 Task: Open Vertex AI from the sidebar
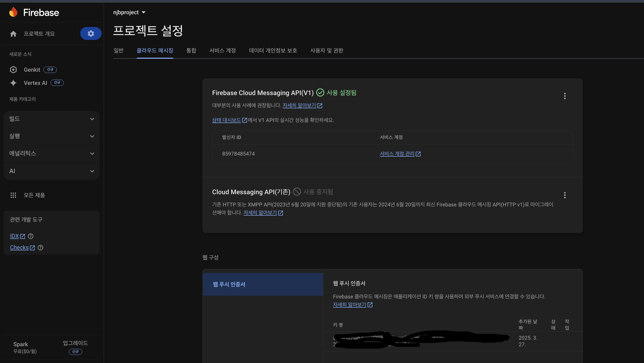coord(35,83)
